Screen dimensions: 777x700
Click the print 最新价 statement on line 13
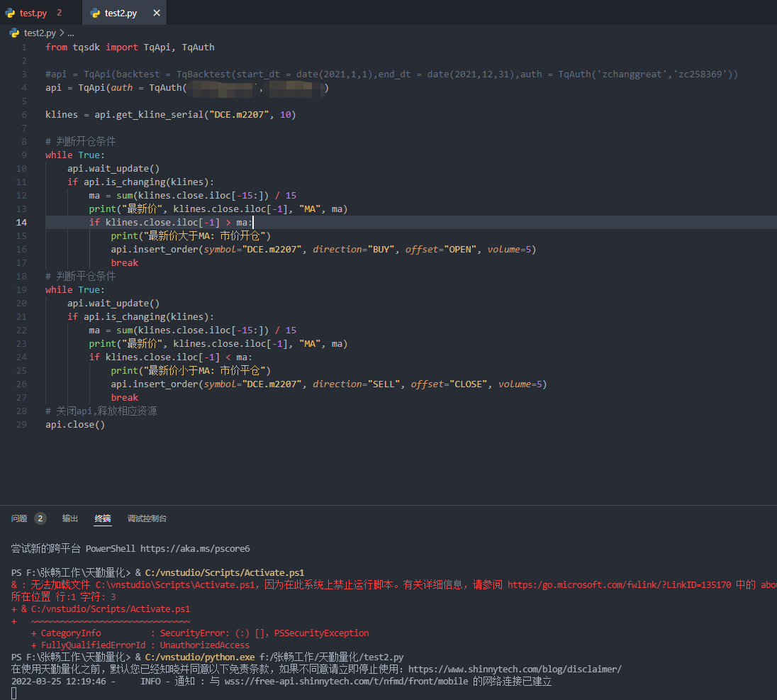218,209
